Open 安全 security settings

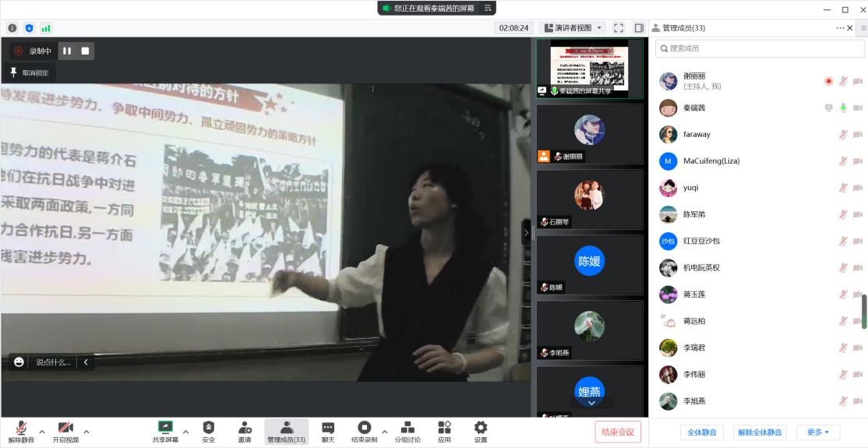pos(209,432)
